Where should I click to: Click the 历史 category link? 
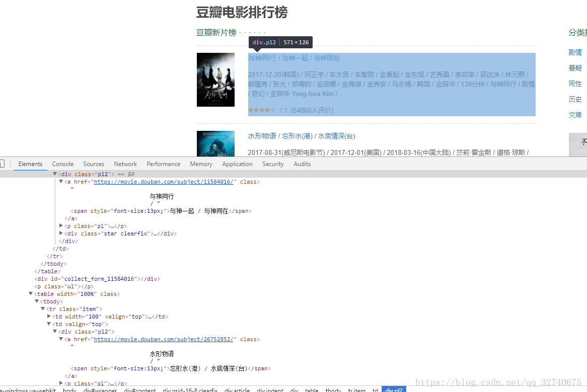pyautogui.click(x=575, y=99)
